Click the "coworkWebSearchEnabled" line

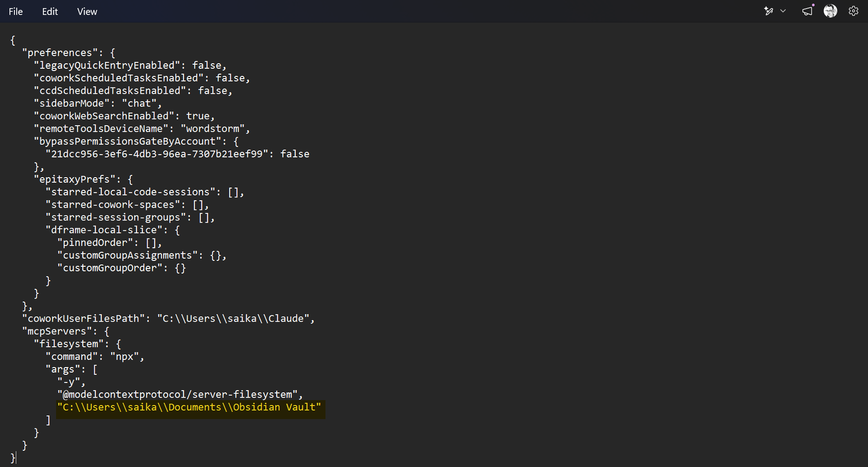point(124,116)
